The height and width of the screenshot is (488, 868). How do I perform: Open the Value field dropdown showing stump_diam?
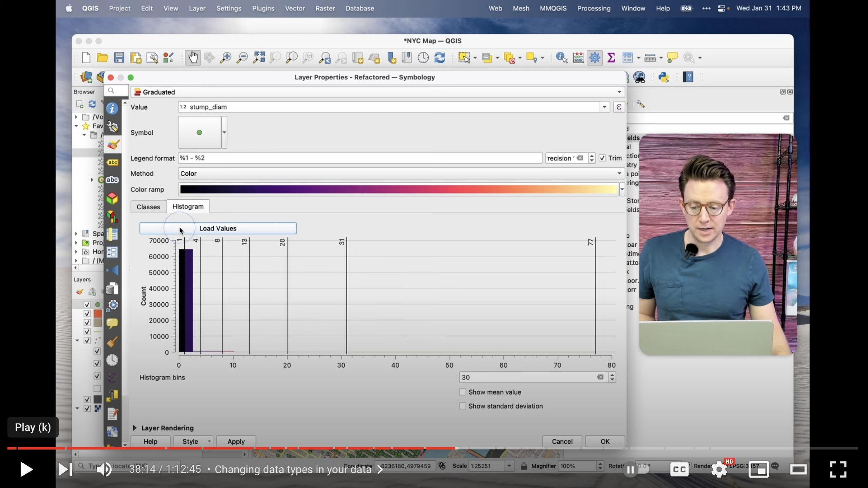click(605, 107)
